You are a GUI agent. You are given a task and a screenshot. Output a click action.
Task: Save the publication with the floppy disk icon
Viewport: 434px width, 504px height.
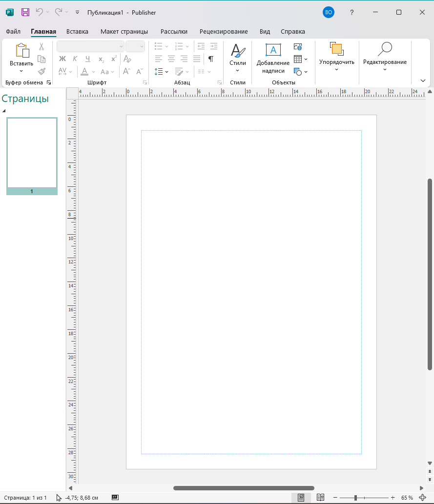(25, 12)
